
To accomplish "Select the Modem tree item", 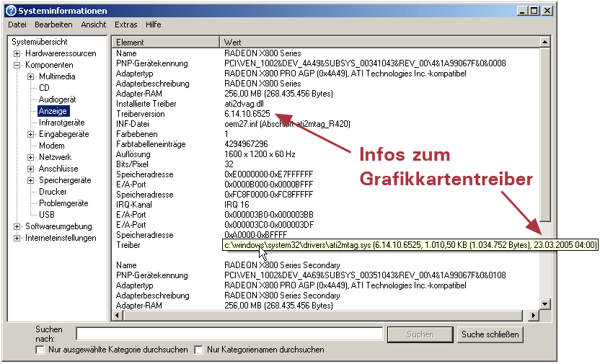I will click(x=52, y=146).
